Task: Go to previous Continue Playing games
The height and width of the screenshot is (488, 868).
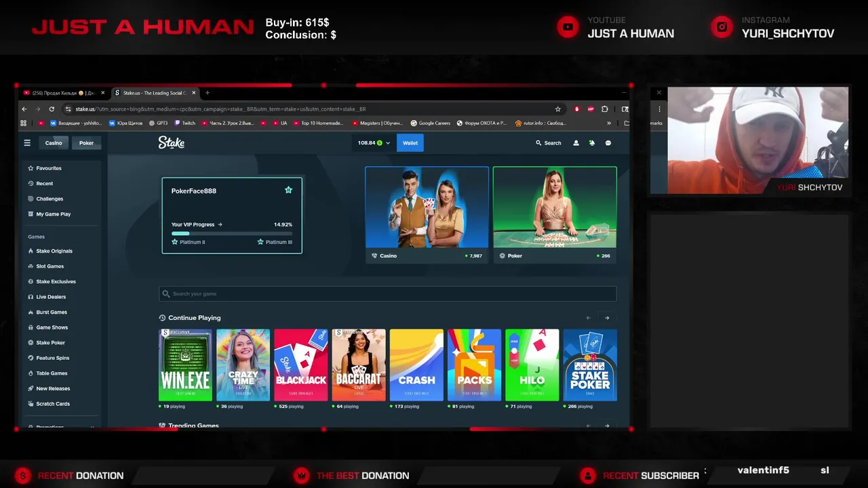Action: pos(588,318)
